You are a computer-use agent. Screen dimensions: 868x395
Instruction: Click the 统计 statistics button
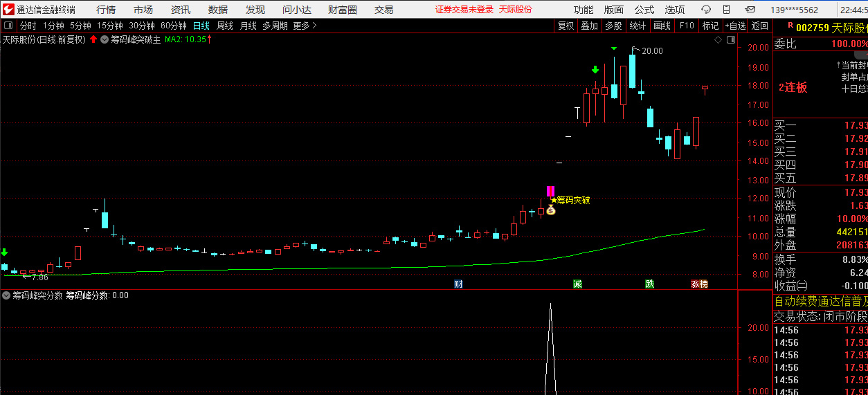click(638, 26)
